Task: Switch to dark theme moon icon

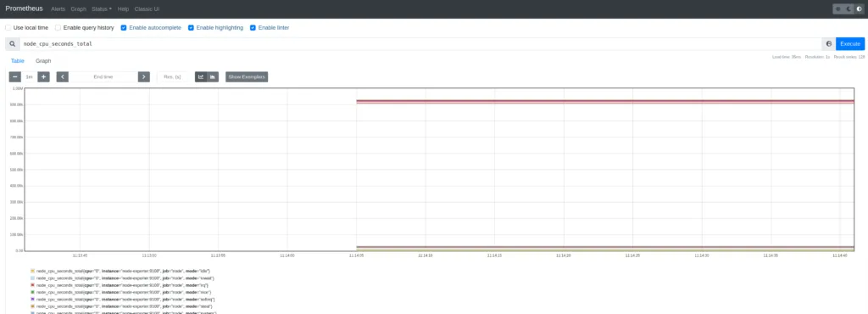Action: coord(849,8)
